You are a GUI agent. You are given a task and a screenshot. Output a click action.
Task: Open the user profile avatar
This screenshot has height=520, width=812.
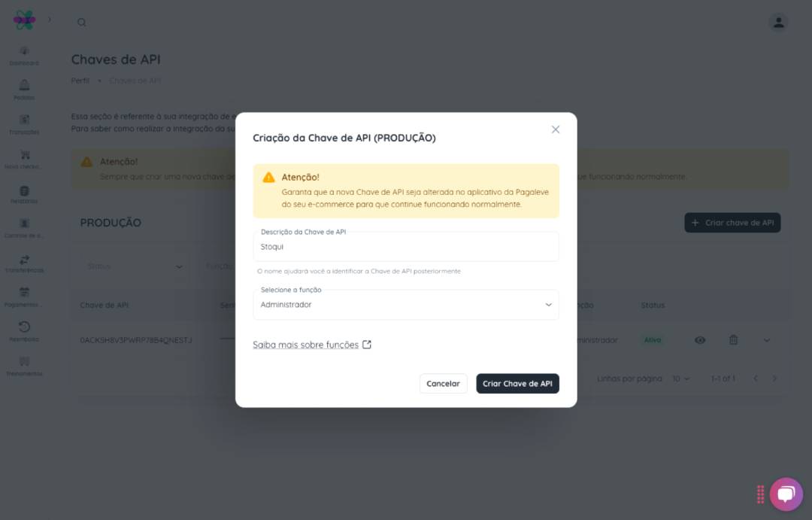tap(779, 23)
